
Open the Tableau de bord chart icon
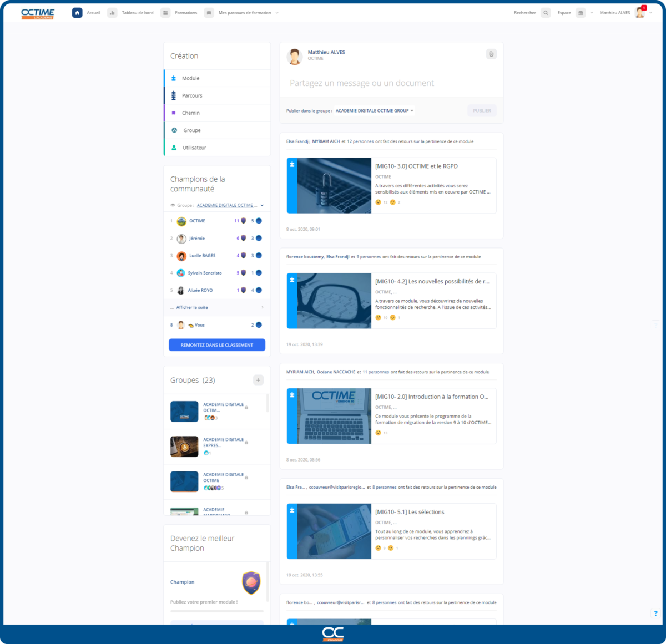112,13
